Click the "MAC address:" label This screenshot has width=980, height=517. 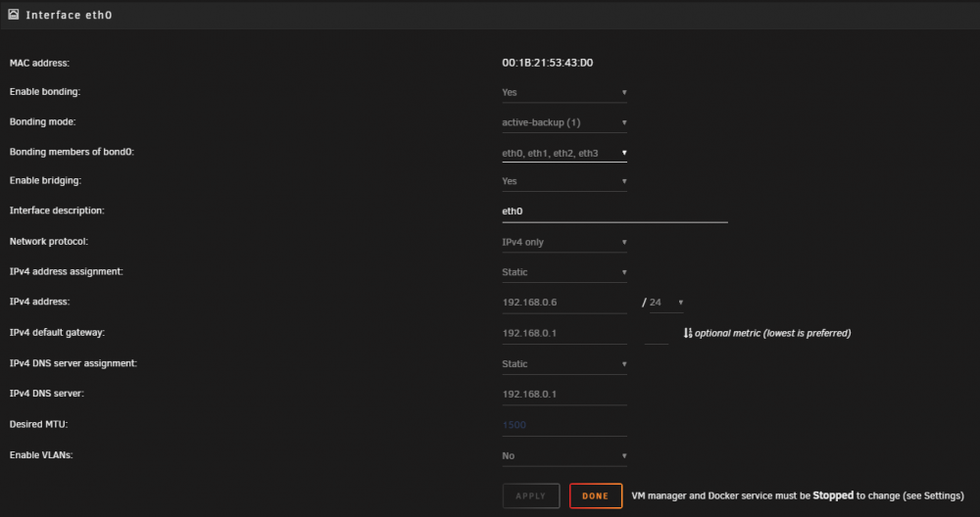tap(39, 63)
